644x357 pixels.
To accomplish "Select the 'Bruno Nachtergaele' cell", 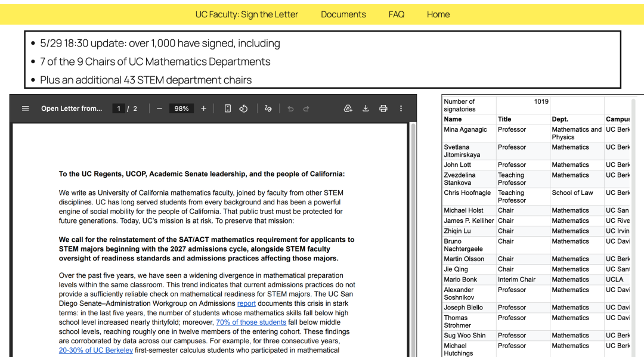I will tap(469, 245).
